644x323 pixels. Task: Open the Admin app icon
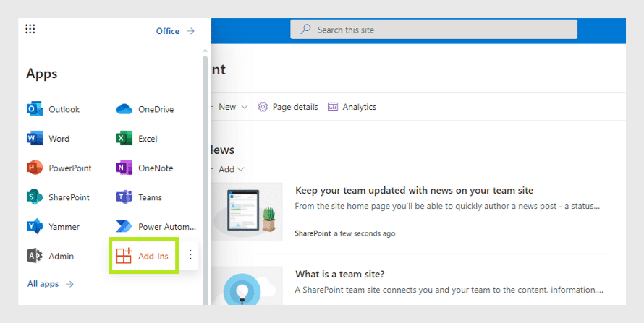[35, 256]
